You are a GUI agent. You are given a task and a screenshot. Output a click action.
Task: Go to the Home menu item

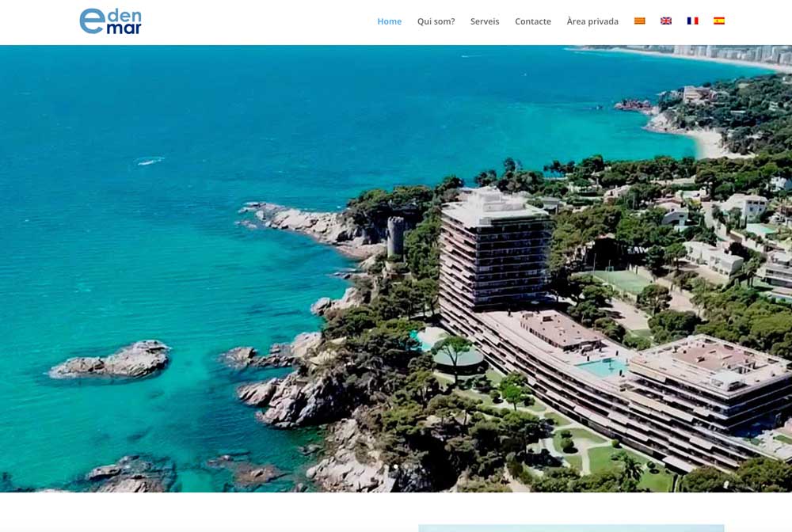[390, 21]
